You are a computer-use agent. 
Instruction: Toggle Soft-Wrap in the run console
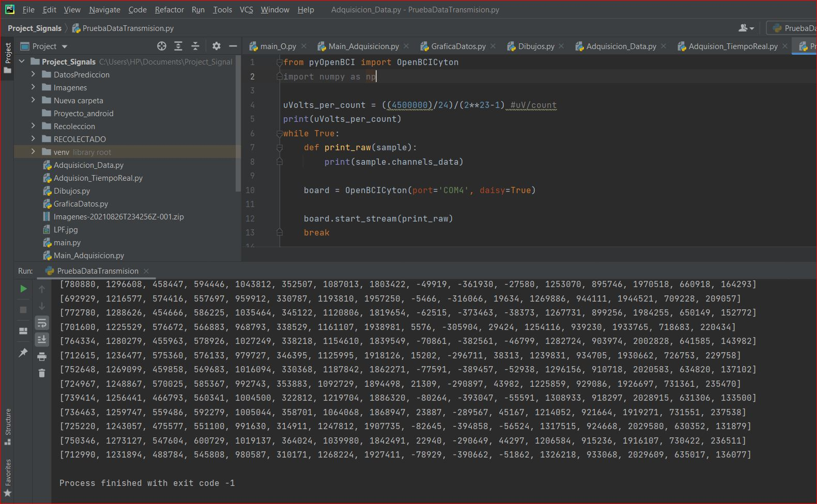[x=42, y=323]
